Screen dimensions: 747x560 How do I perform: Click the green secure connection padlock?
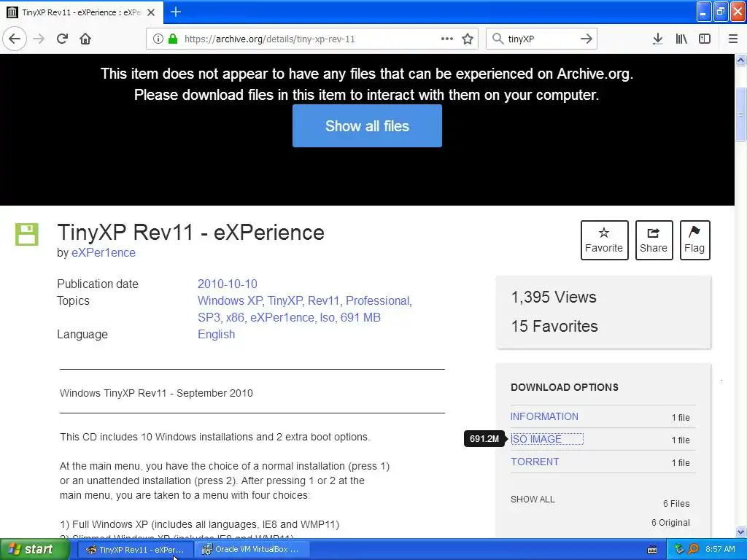[173, 39]
